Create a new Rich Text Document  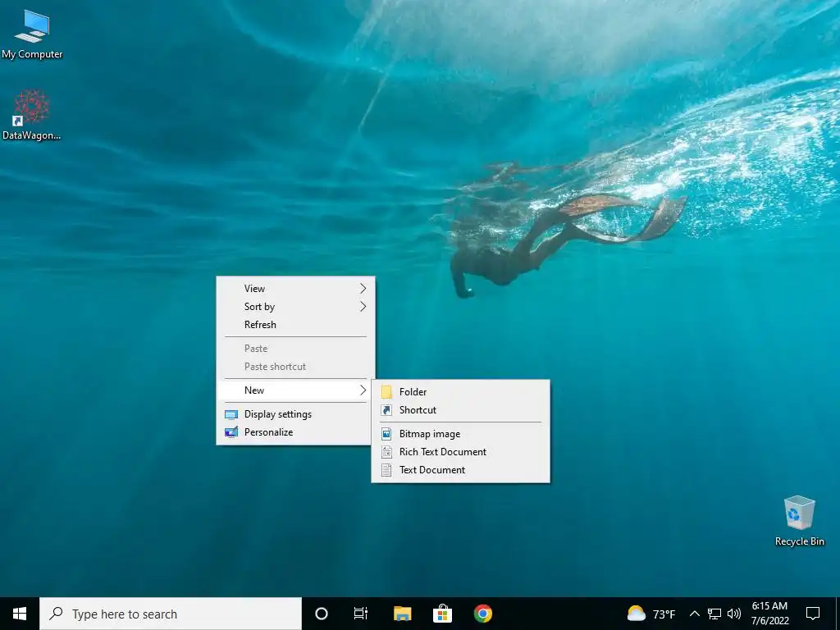461,452
